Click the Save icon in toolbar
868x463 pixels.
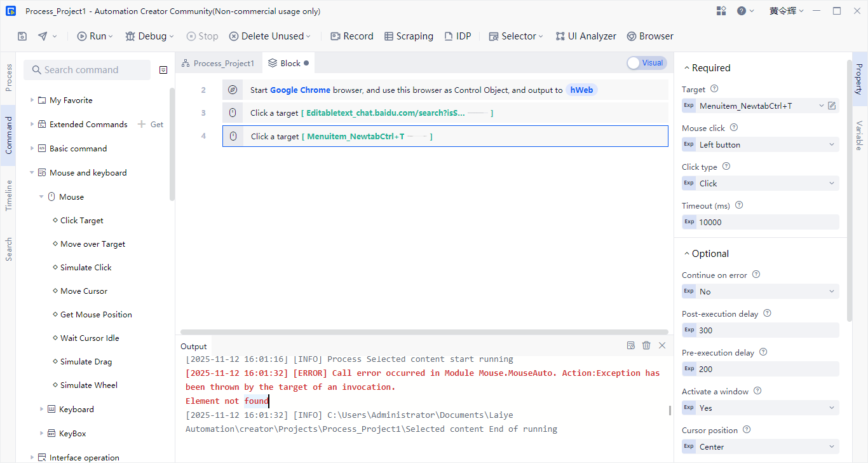pyautogui.click(x=22, y=36)
